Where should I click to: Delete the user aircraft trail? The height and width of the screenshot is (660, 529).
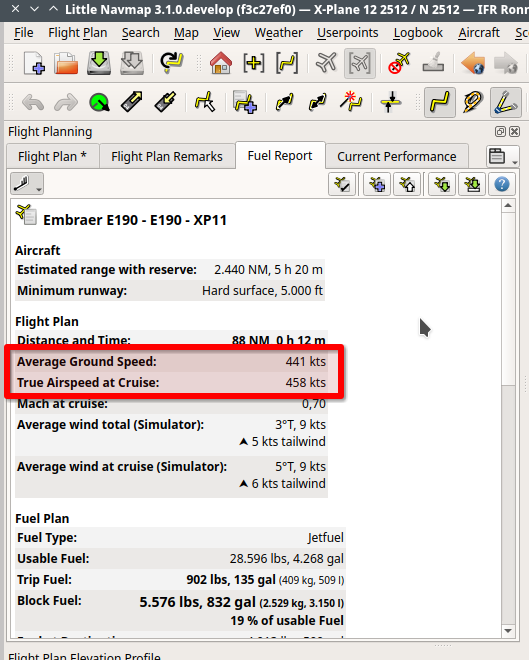[399, 63]
